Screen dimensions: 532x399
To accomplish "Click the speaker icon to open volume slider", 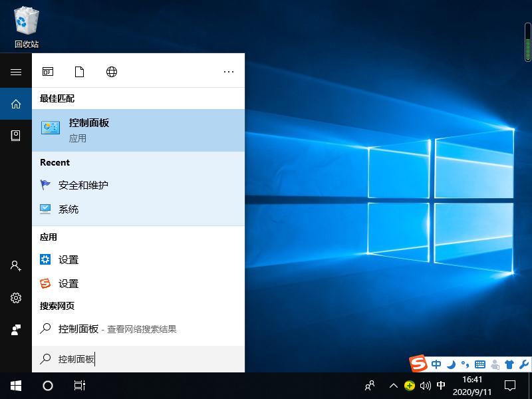I will [x=426, y=386].
